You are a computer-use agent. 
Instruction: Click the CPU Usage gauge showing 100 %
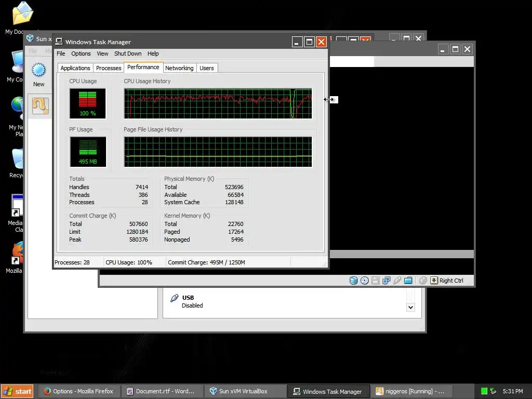pyautogui.click(x=87, y=103)
